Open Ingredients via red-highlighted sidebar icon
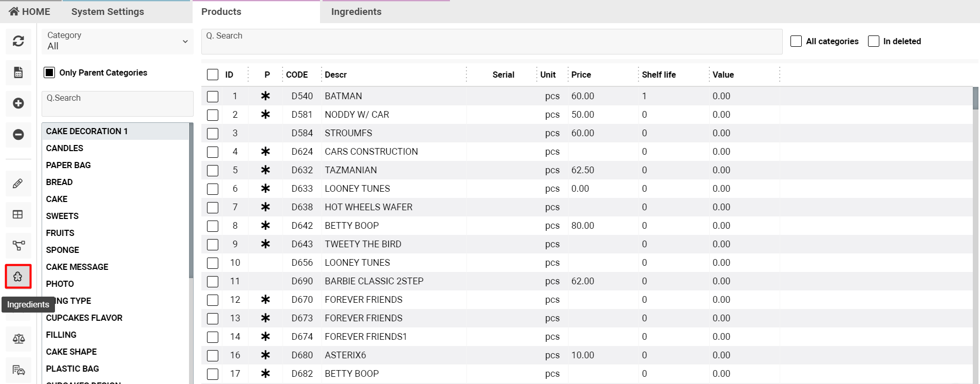The height and width of the screenshot is (384, 980). [18, 277]
